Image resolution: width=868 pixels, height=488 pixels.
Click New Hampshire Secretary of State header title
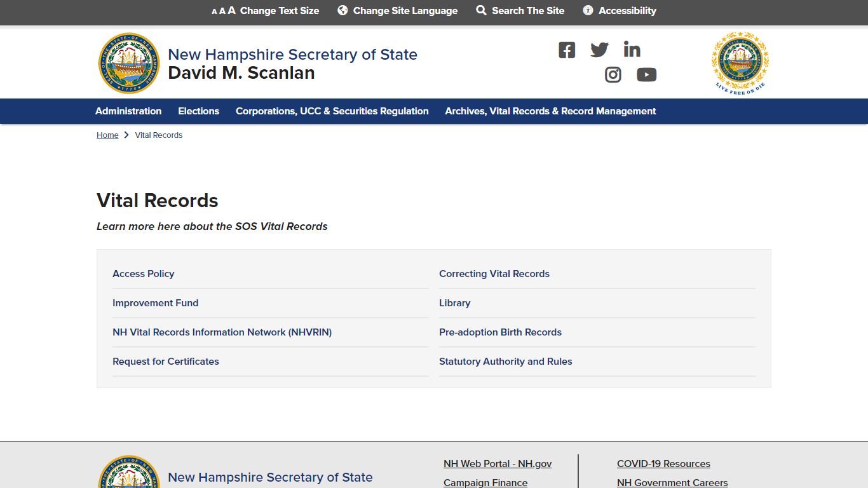(x=292, y=55)
